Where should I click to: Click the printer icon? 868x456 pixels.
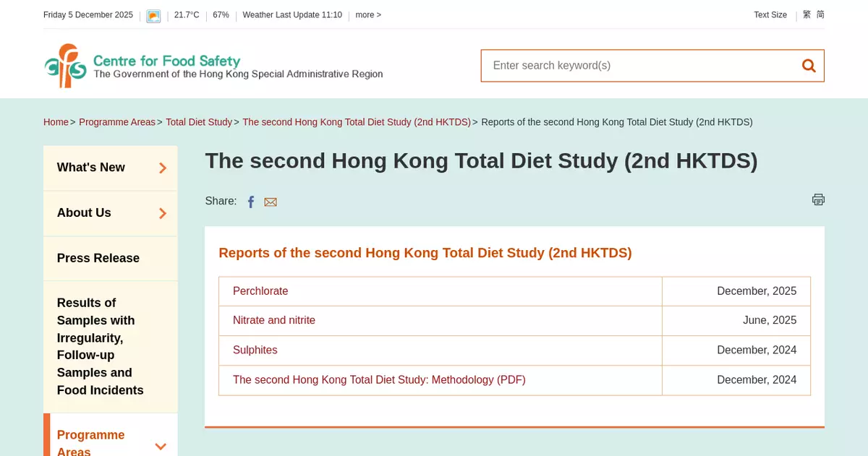pyautogui.click(x=818, y=199)
